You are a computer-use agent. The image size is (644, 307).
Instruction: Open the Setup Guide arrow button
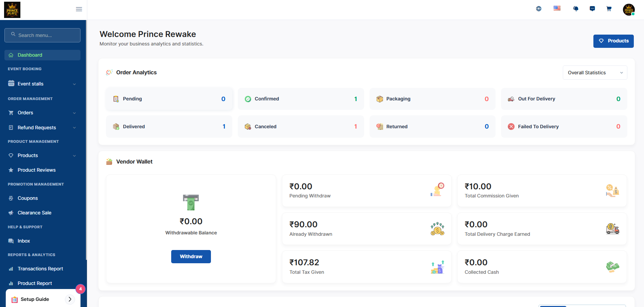pos(70,299)
